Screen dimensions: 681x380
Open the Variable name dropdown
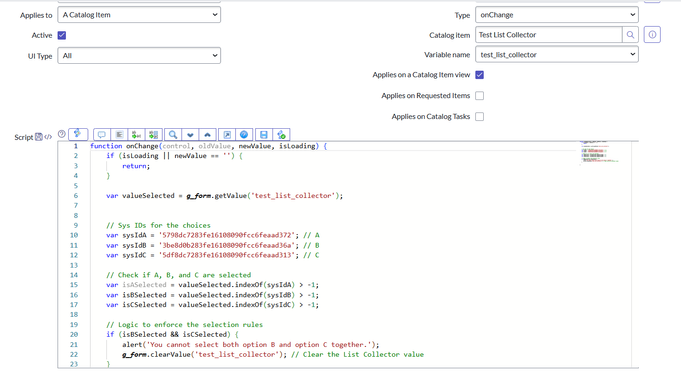coord(557,55)
